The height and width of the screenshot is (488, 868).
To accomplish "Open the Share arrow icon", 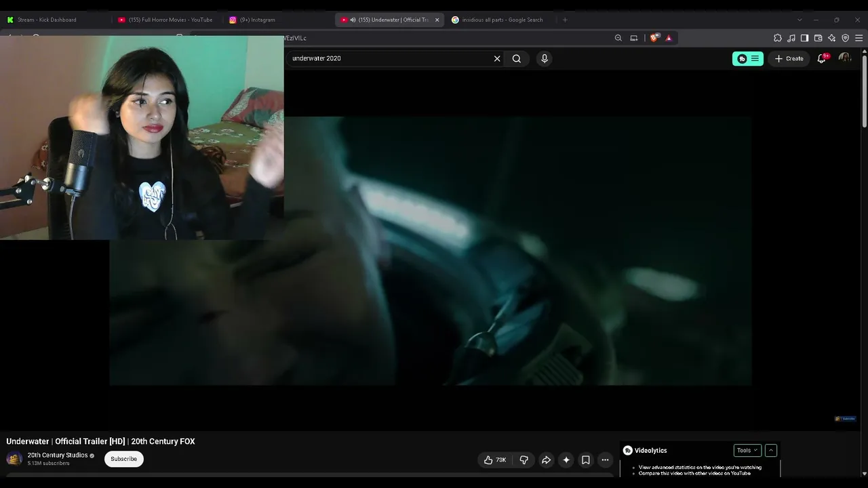I will pyautogui.click(x=546, y=460).
